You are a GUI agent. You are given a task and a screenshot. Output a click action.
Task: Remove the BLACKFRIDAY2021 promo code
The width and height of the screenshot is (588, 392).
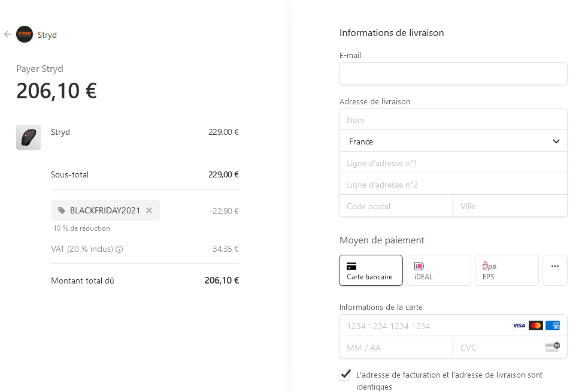pos(149,210)
